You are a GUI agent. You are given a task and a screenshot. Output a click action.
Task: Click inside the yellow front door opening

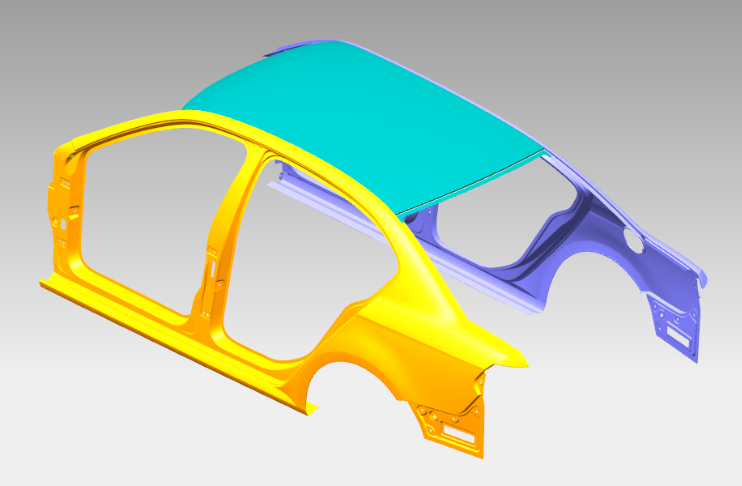140,220
